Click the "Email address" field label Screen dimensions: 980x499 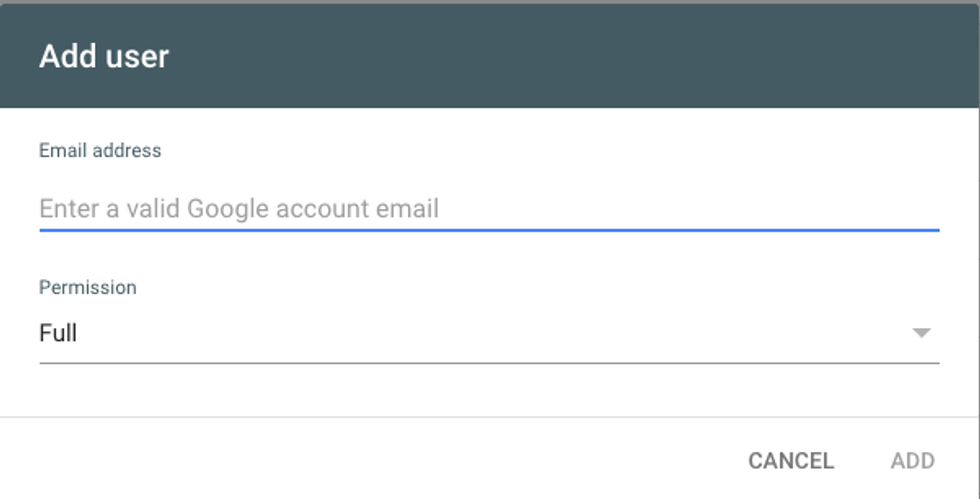[100, 151]
